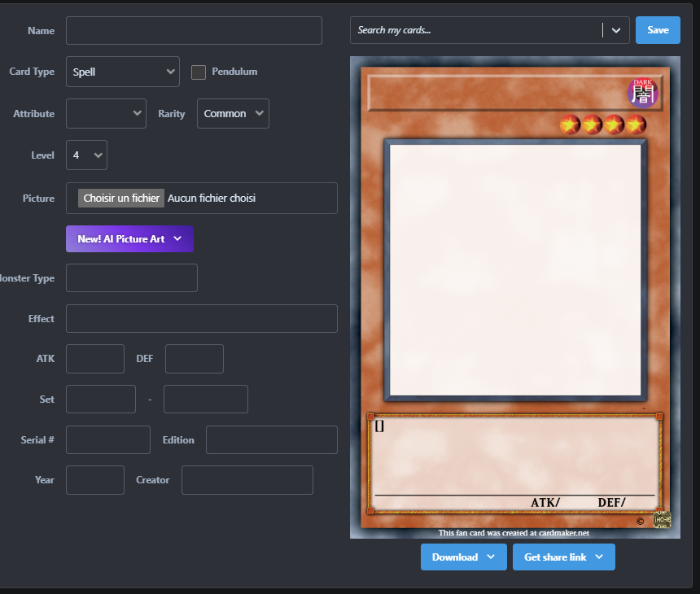Click the DEF input field
Viewport: 700px width, 594px height.
pyautogui.click(x=195, y=358)
